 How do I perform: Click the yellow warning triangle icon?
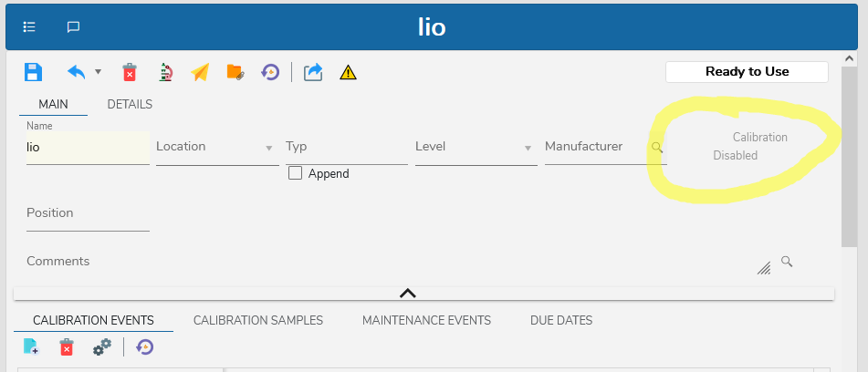(348, 72)
